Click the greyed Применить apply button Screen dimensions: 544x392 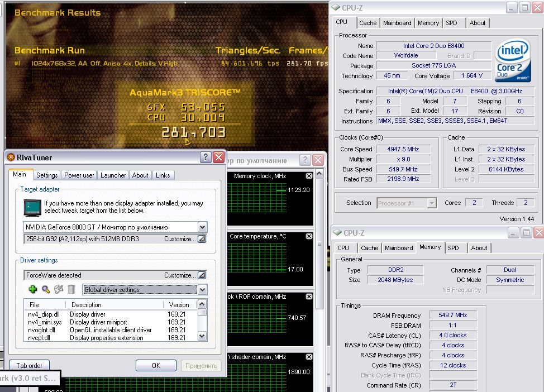point(201,365)
